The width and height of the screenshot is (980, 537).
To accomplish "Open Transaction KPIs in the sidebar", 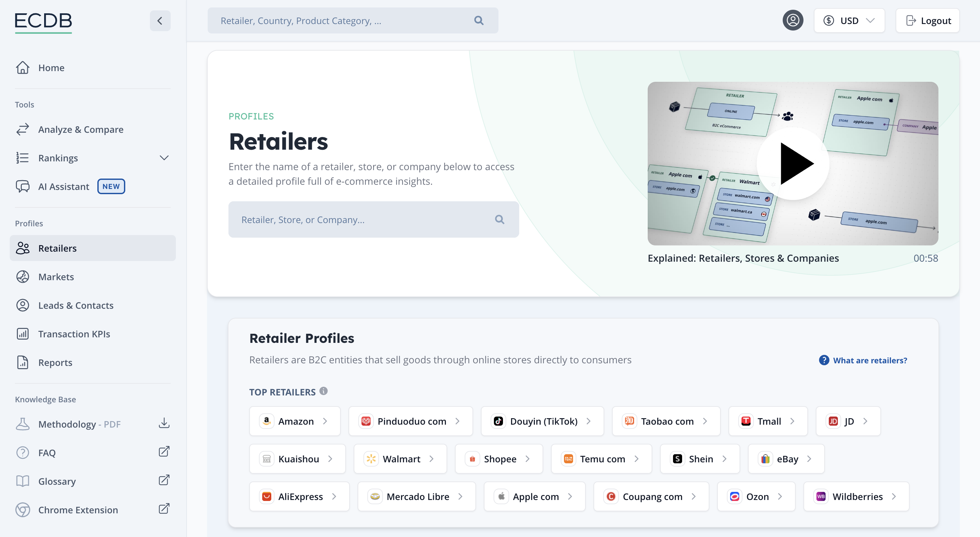I will [74, 334].
